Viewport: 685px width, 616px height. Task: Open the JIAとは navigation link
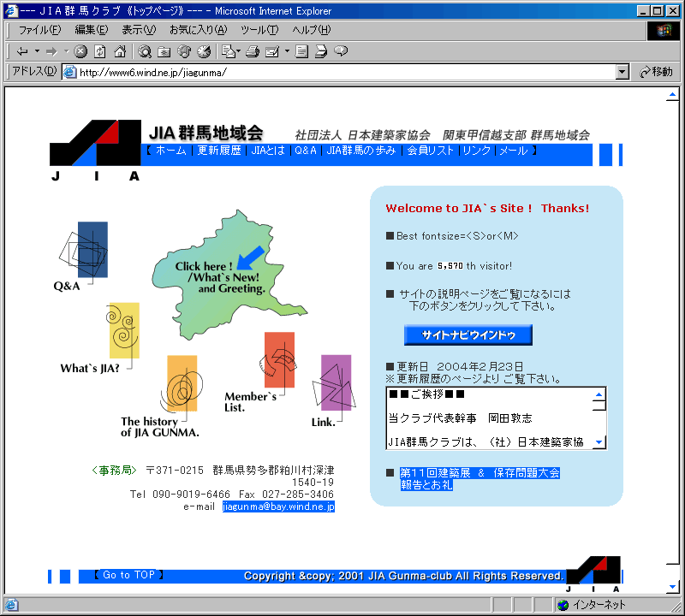pyautogui.click(x=268, y=151)
